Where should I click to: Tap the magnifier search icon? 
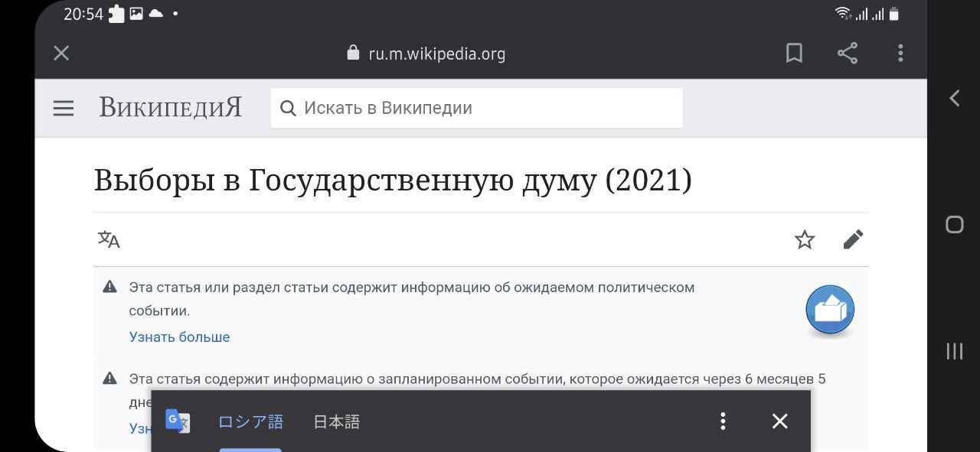pyautogui.click(x=288, y=109)
